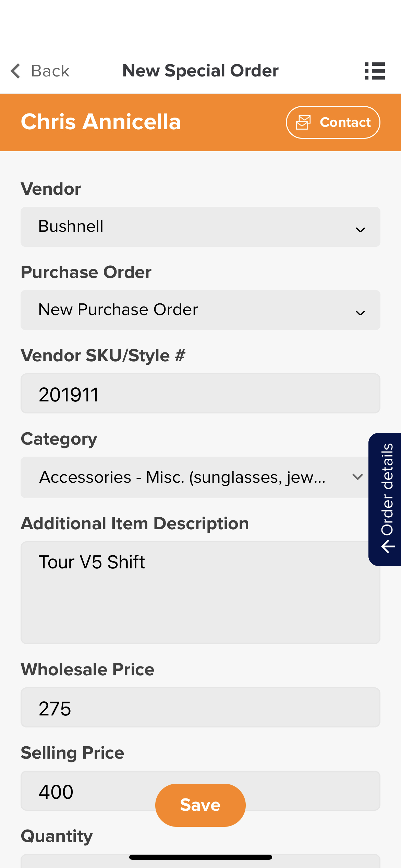Tap the Category dropdown chevron

tap(357, 477)
